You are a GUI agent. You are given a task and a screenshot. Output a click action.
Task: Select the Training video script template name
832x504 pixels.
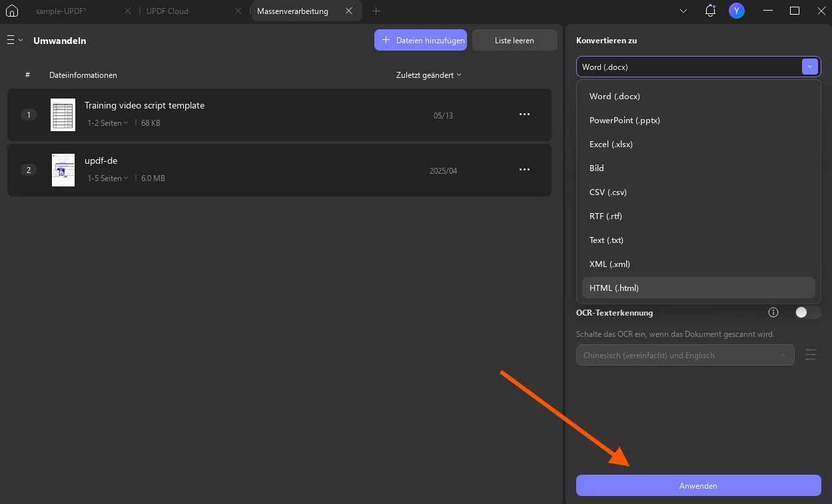(145, 105)
